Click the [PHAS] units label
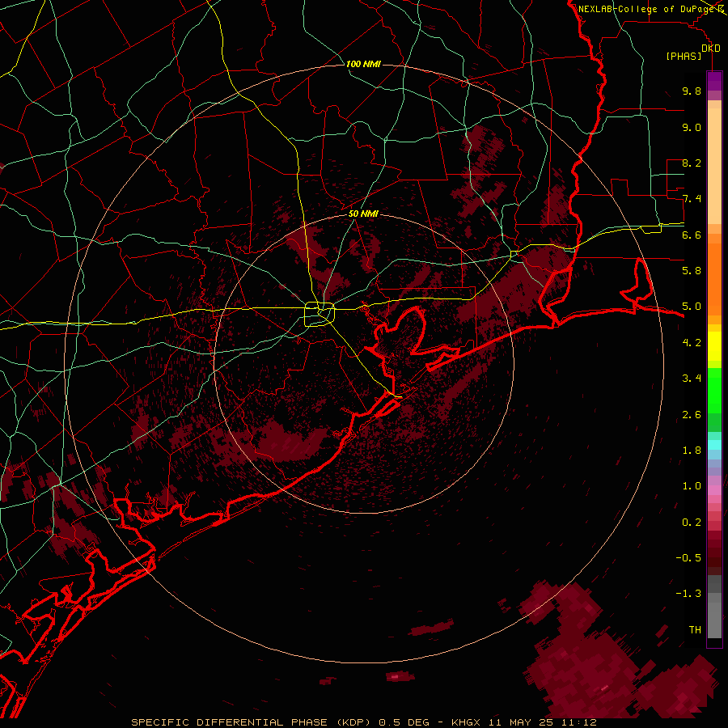Screen dimensions: 728x728 point(684,57)
